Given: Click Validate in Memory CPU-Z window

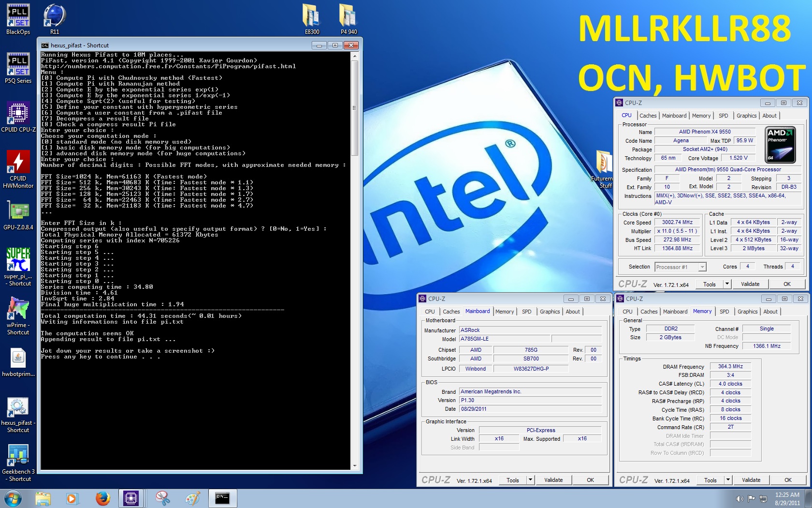Looking at the screenshot, I should 751,480.
